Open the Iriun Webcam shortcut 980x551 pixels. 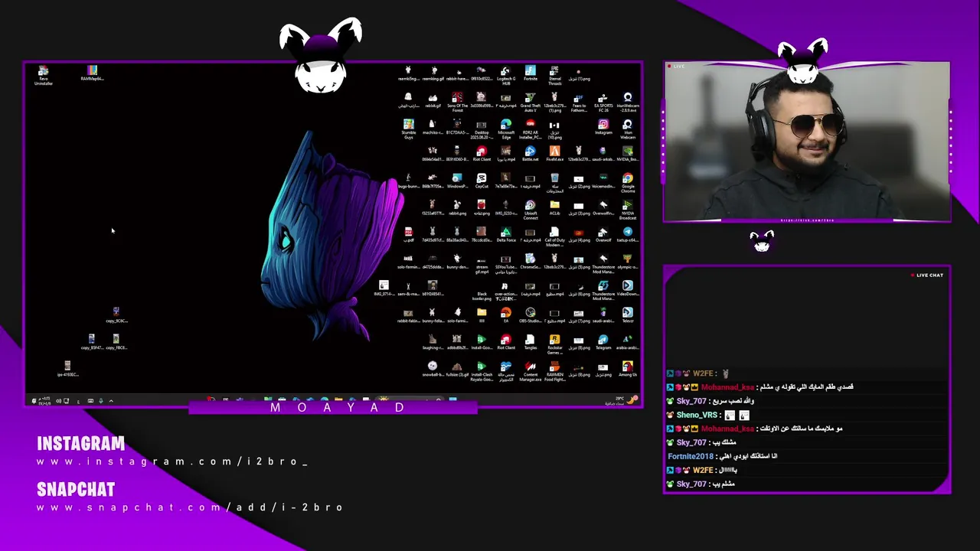click(x=628, y=129)
